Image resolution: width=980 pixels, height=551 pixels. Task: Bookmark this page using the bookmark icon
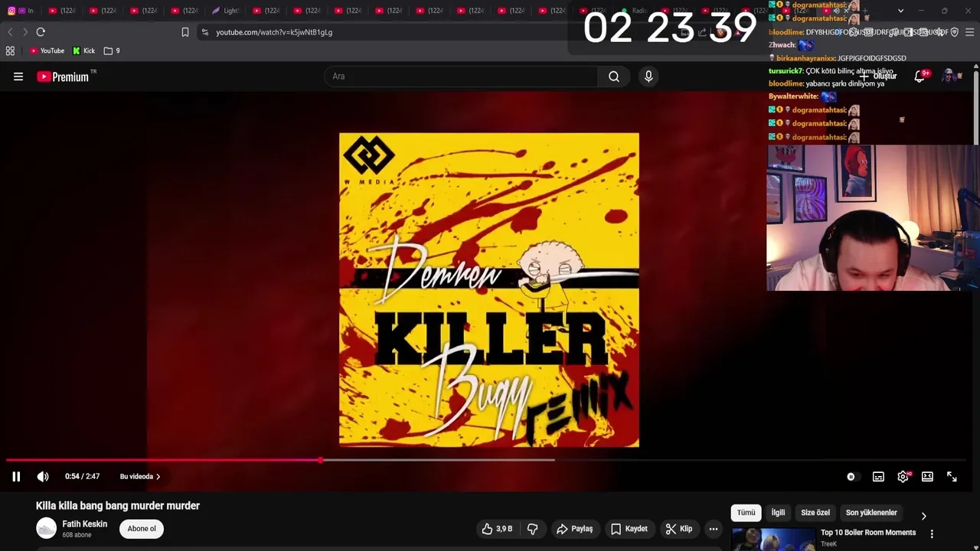click(185, 32)
